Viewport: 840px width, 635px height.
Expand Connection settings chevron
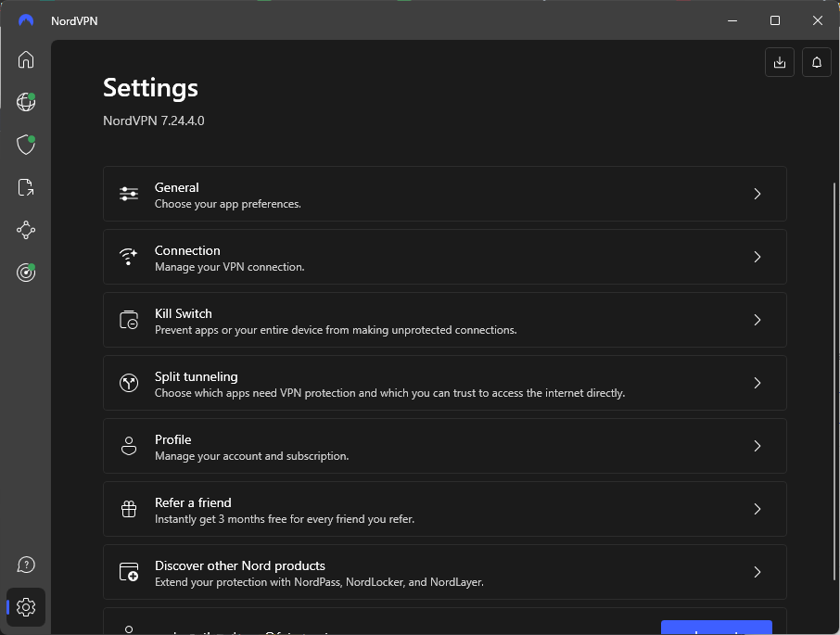click(x=757, y=257)
